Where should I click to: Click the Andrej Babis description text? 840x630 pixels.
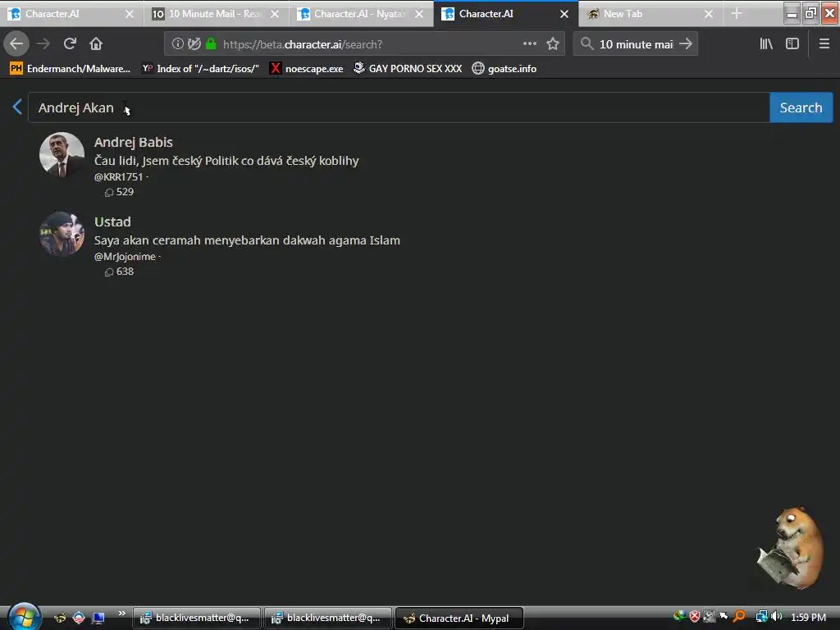pyautogui.click(x=226, y=161)
